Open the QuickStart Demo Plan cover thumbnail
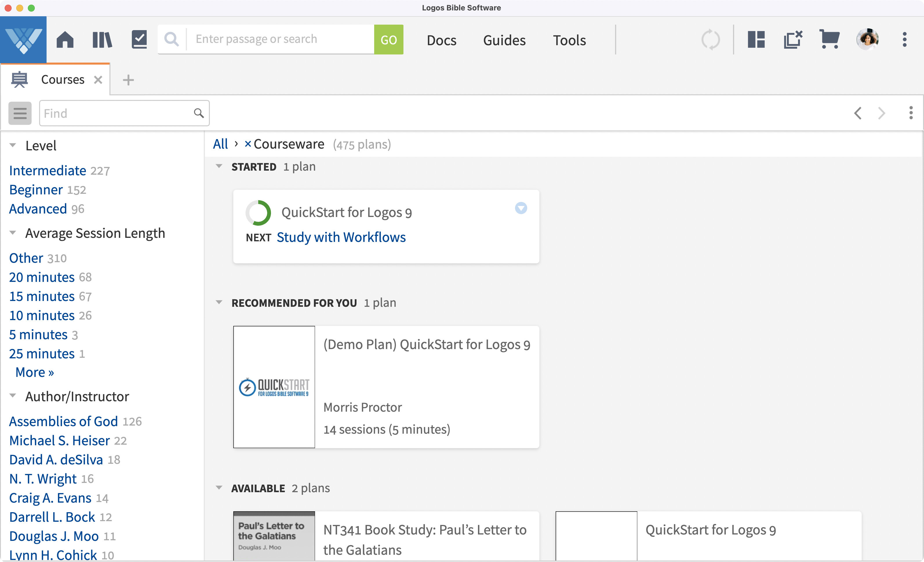 click(x=274, y=387)
